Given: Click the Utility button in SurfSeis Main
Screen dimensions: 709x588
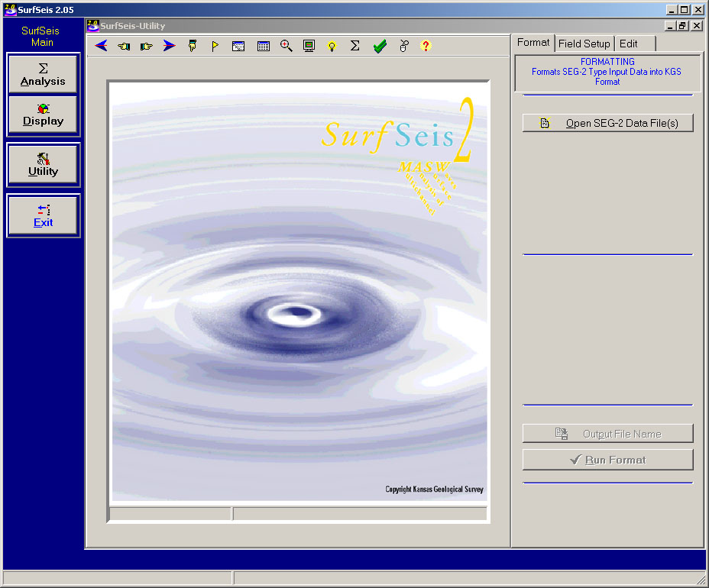Looking at the screenshot, I should [x=43, y=164].
